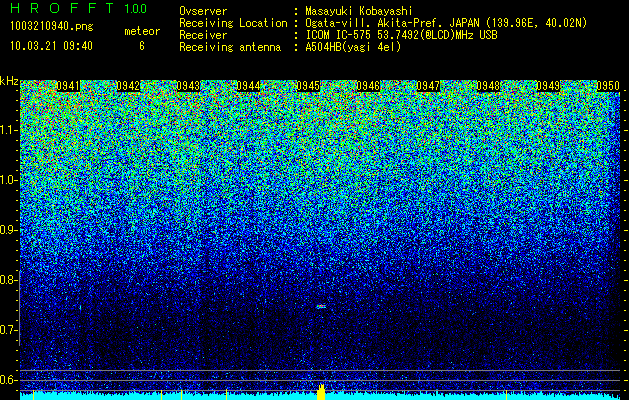Image resolution: width=629 pixels, height=400 pixels.
Task: Click the faint echo streak below 0941
Action: point(80,308)
